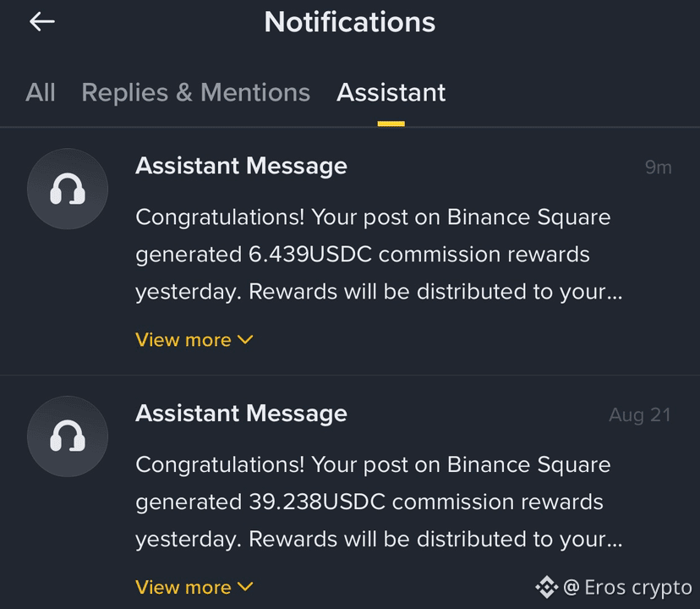Tap the yellow underline beneath Assistant tab

point(391,123)
